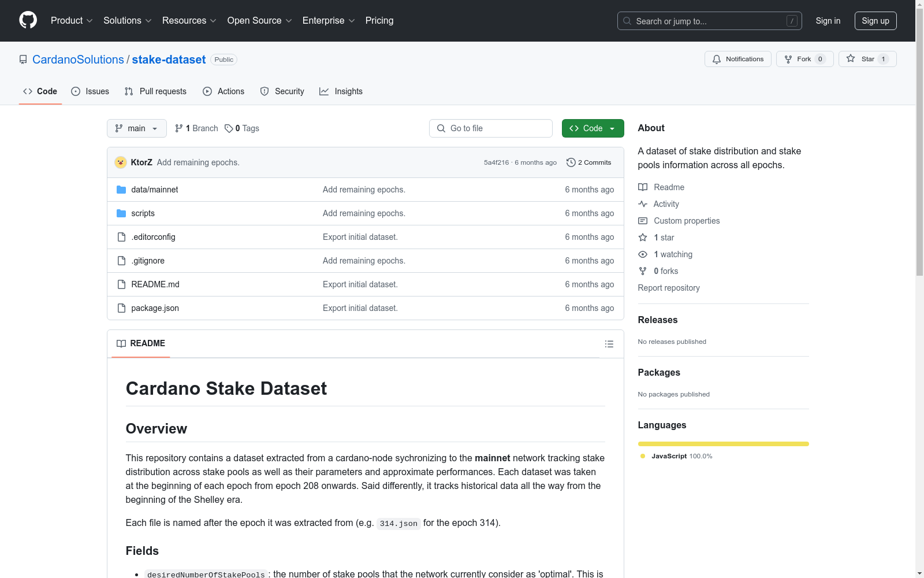The width and height of the screenshot is (924, 578).
Task: Click the commits history clock icon
Action: [x=571, y=162]
